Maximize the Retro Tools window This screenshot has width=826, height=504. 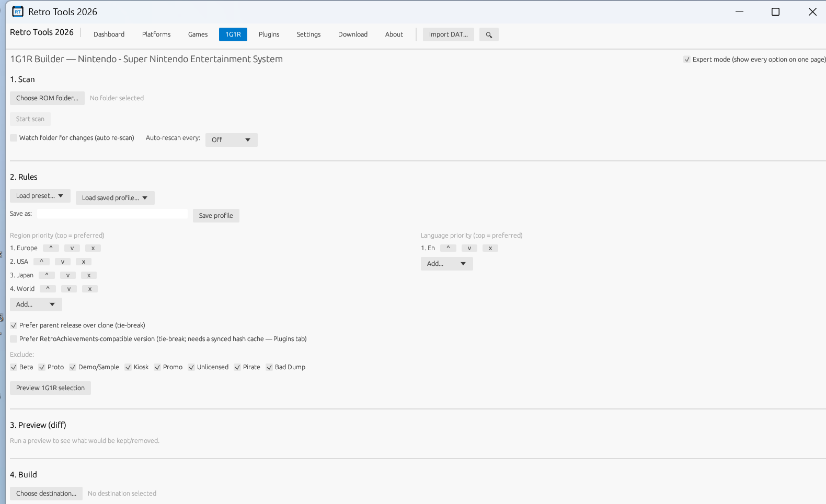775,11
